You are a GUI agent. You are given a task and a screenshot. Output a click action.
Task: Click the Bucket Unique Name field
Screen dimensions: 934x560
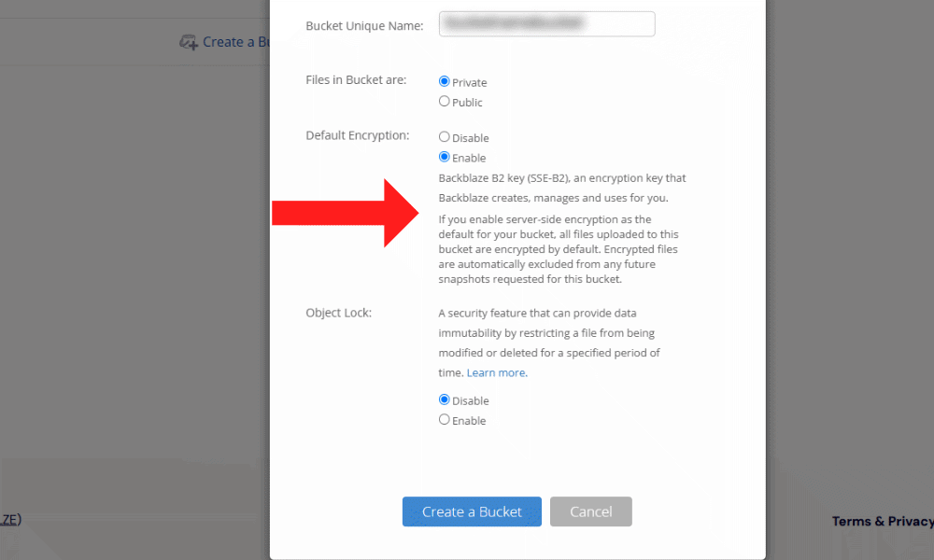point(546,24)
